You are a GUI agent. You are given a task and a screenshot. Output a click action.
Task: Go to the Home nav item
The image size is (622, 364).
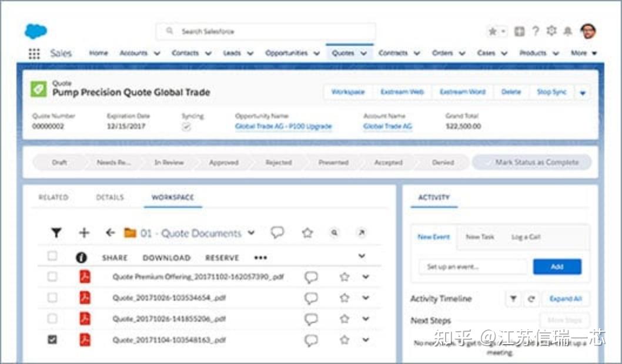coord(98,53)
